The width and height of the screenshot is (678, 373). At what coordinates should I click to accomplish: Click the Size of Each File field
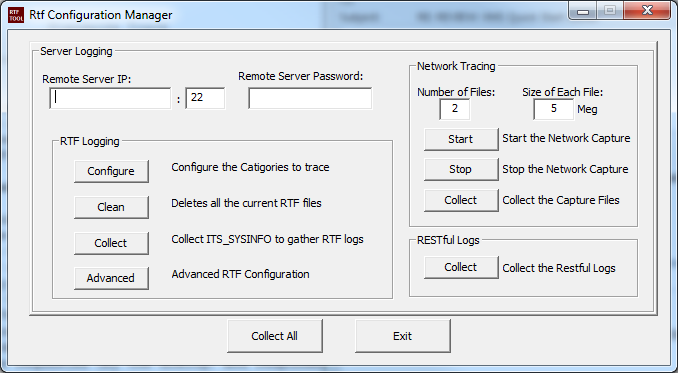tap(553, 109)
